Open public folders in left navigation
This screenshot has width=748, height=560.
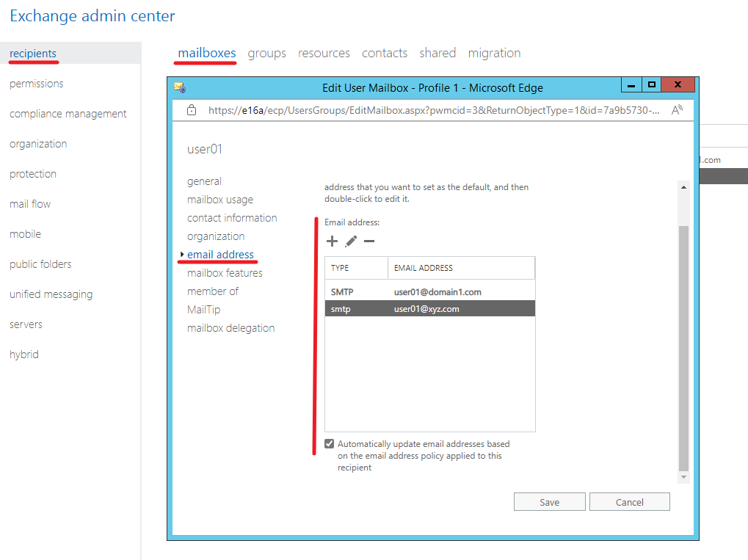[x=40, y=263]
